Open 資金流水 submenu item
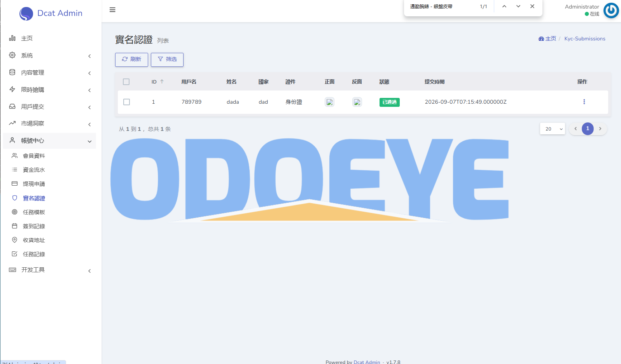The image size is (621, 364). [34, 170]
